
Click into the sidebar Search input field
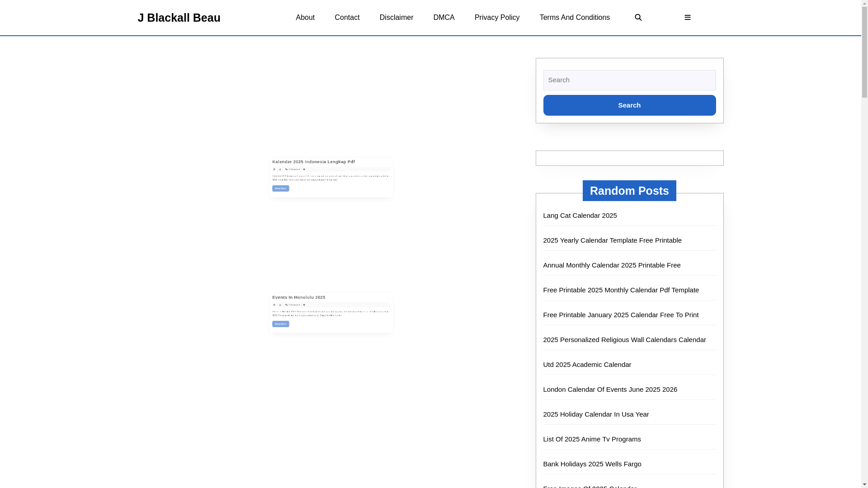point(629,80)
